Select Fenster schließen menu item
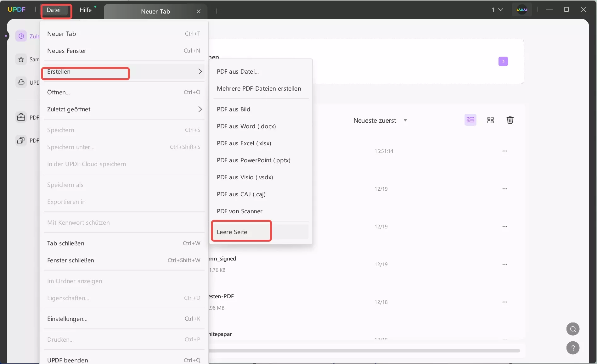Image resolution: width=597 pixels, height=364 pixels. pyautogui.click(x=124, y=260)
